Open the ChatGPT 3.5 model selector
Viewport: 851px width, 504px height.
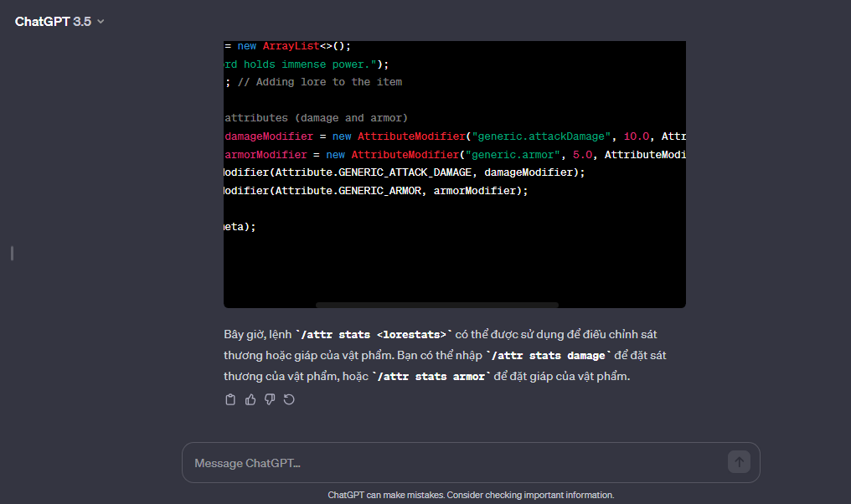[53, 21]
